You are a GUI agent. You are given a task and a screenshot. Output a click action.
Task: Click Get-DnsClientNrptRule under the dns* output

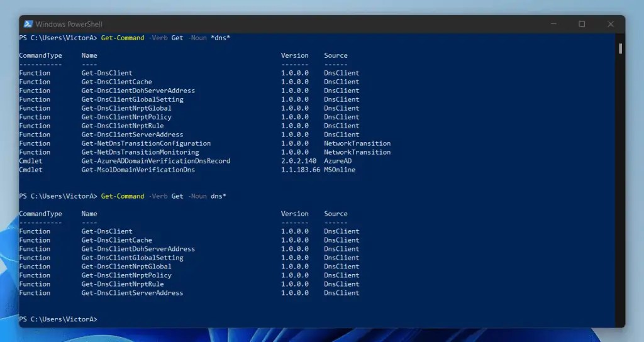point(123,284)
